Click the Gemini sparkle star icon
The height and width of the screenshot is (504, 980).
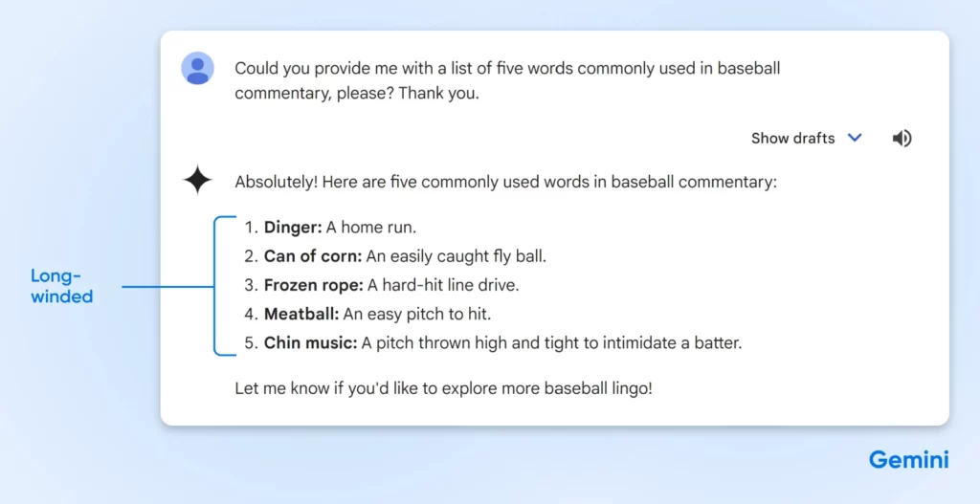[x=198, y=181]
